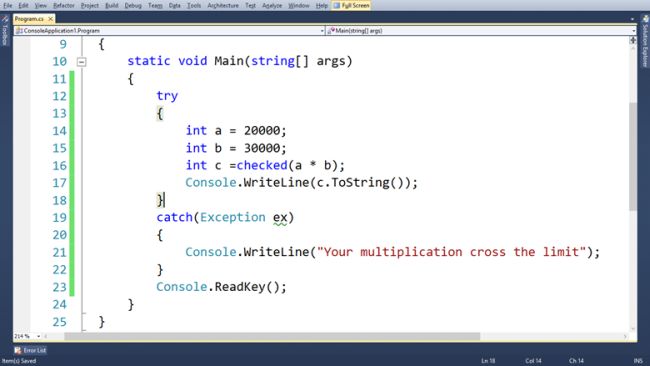
Task: Click 'INS' indicator in status bar
Action: pyautogui.click(x=638, y=361)
